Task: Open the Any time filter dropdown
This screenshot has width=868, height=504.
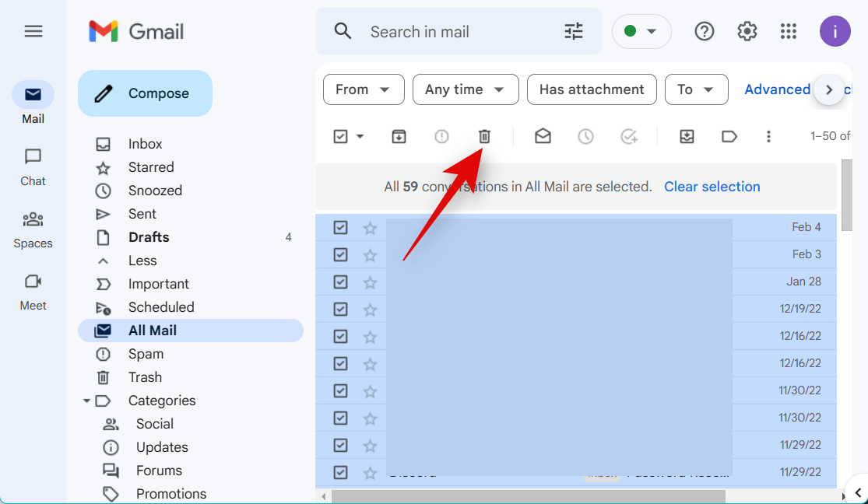Action: [x=466, y=89]
